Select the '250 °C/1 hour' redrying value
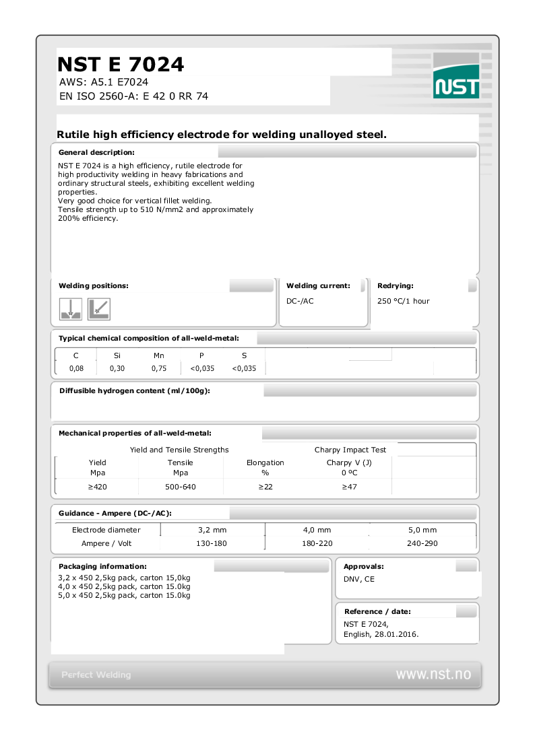 tap(404, 301)
